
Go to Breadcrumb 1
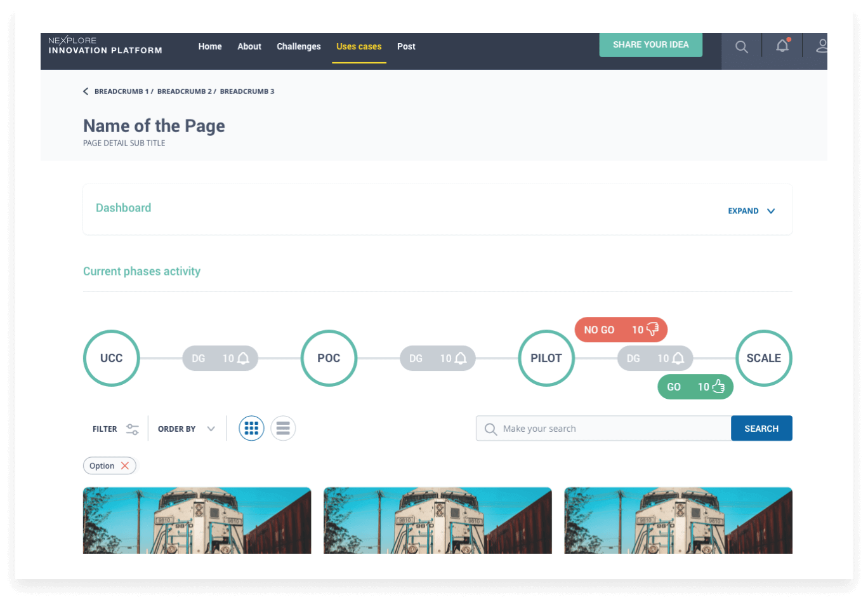121,91
